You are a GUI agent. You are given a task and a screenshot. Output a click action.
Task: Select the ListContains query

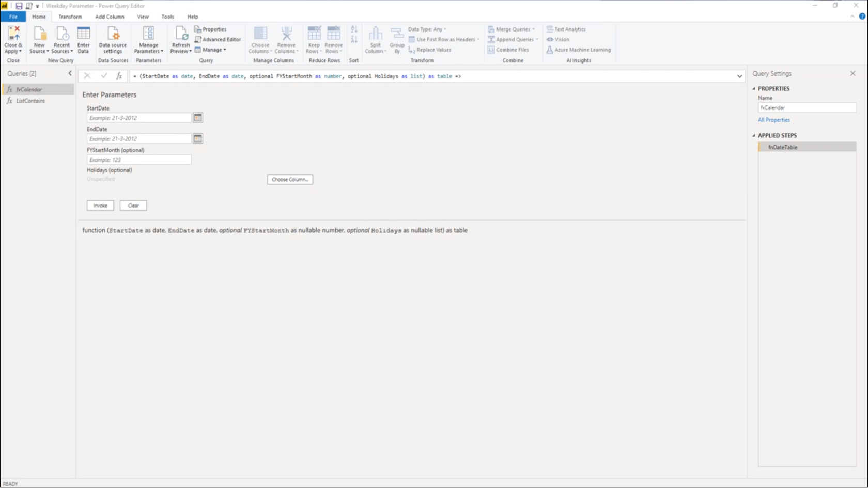pos(38,101)
